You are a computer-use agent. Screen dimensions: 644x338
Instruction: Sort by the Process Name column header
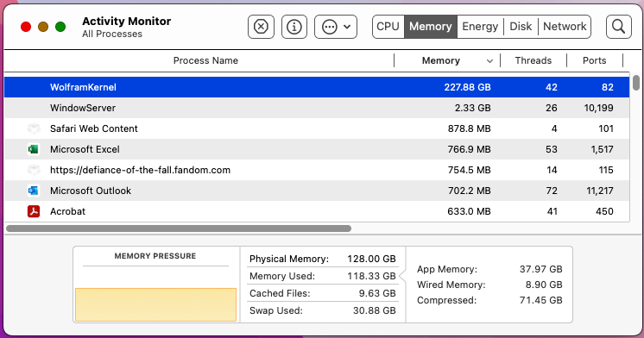[205, 60]
